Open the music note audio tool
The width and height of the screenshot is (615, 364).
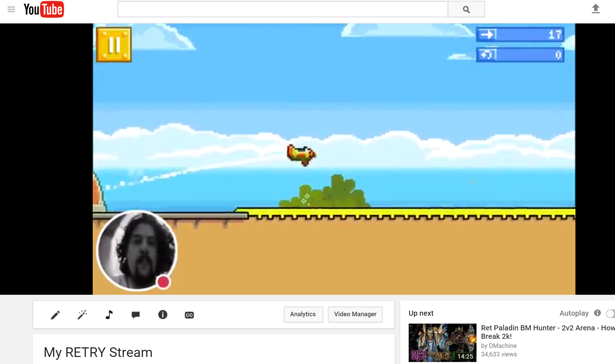point(109,315)
